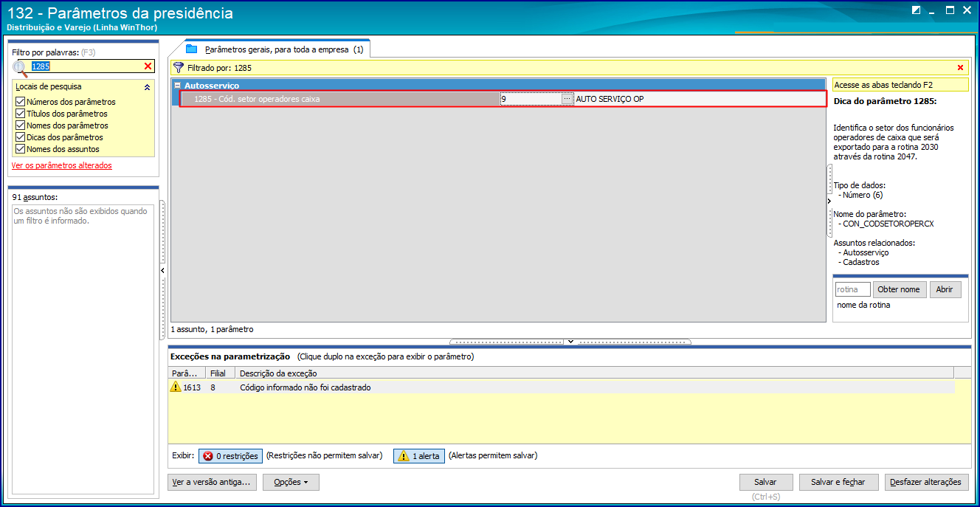Toggle Números dos parâmetros checkbox
The width and height of the screenshot is (980, 507).
click(20, 102)
